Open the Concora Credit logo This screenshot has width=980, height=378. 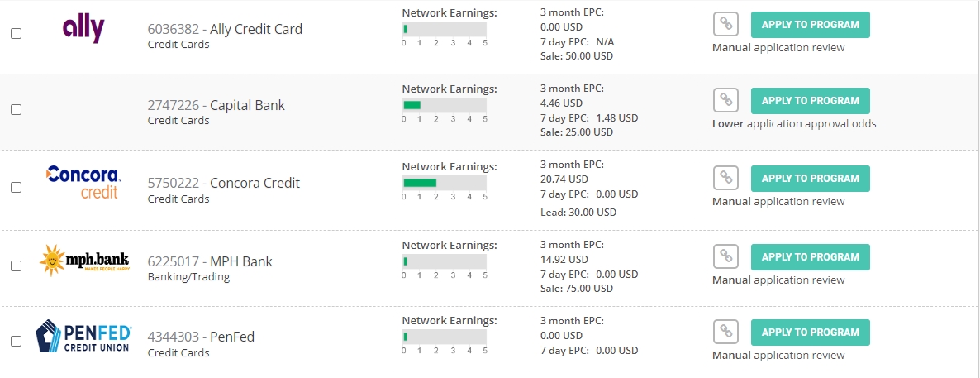pos(83,183)
